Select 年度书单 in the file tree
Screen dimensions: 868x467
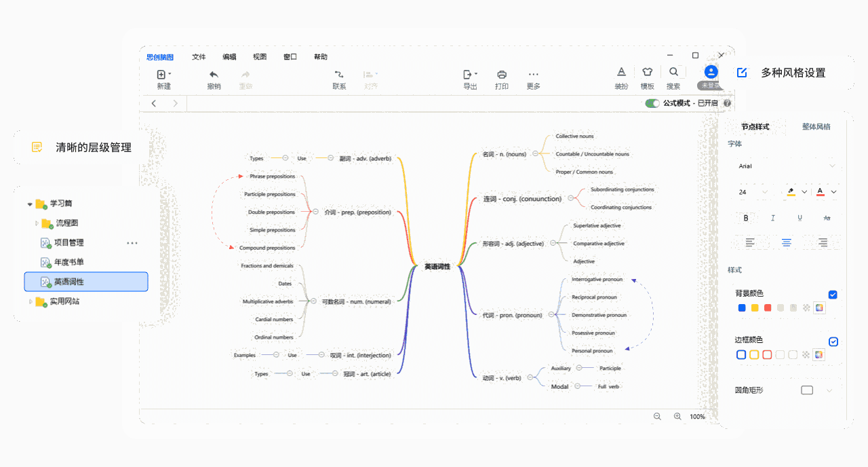coord(69,262)
